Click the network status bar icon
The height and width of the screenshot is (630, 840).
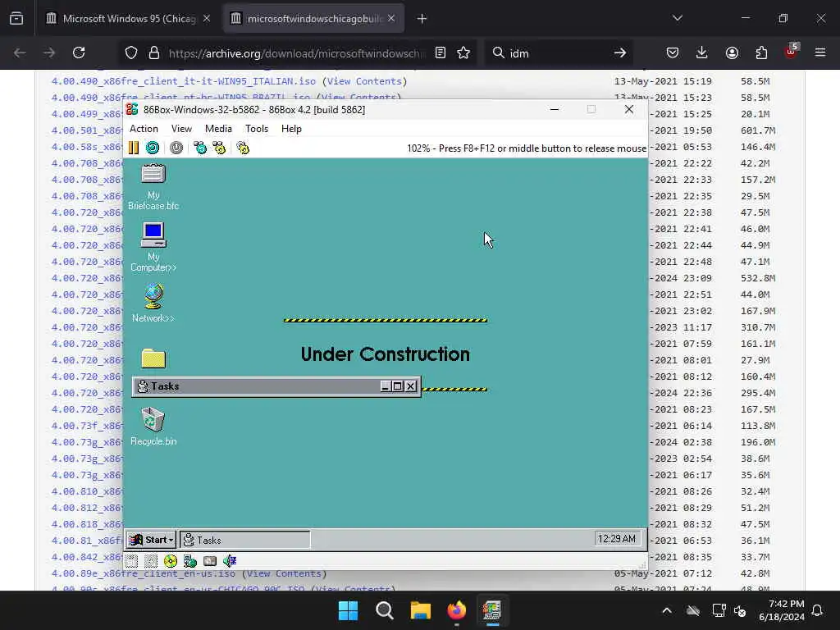pyautogui.click(x=190, y=561)
